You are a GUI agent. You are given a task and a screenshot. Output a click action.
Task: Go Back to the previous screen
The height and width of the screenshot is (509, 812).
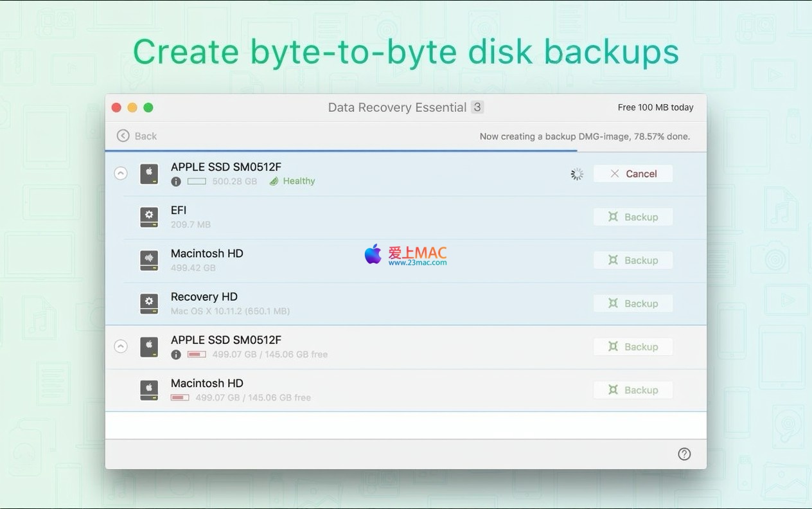tap(137, 136)
